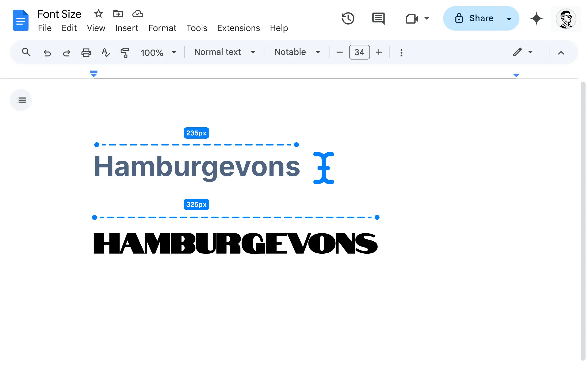Click the document outline icon
The height and width of the screenshot is (368, 588).
[21, 100]
